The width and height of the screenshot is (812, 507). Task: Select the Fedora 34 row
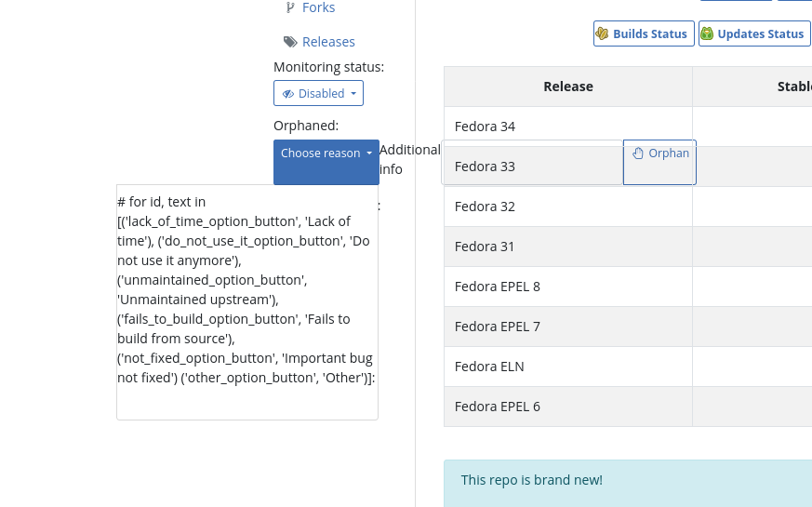pos(628,127)
